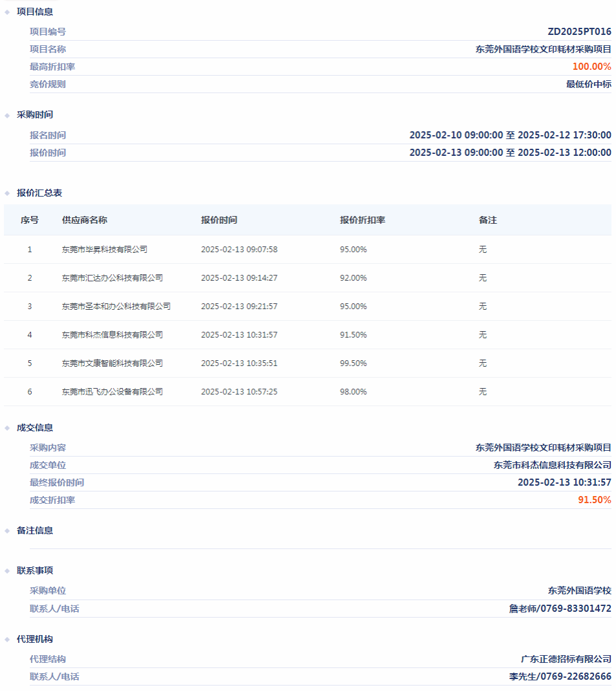Click the 供应商名称 column header

84,220
